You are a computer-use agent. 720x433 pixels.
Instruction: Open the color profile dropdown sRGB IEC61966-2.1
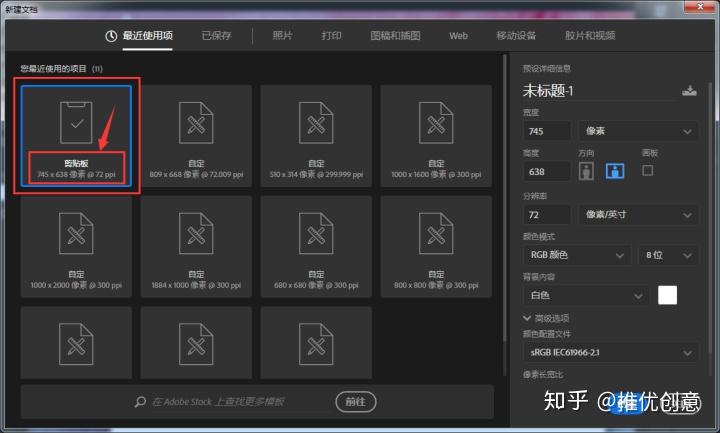[611, 353]
